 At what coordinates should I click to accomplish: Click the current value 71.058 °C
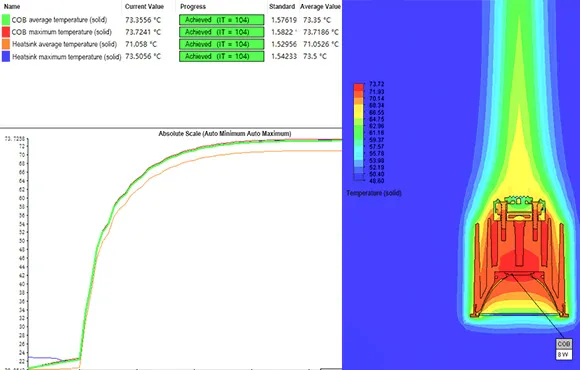(141, 44)
